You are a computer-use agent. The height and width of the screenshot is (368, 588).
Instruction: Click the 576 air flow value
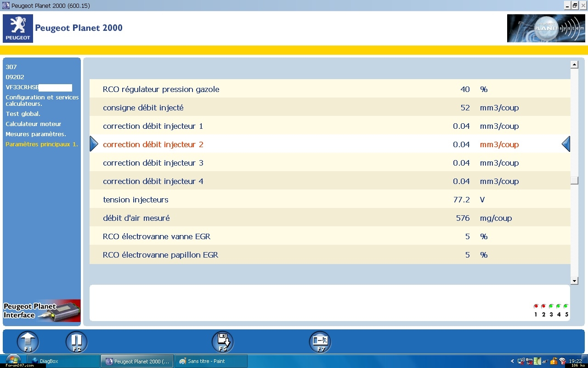(463, 218)
